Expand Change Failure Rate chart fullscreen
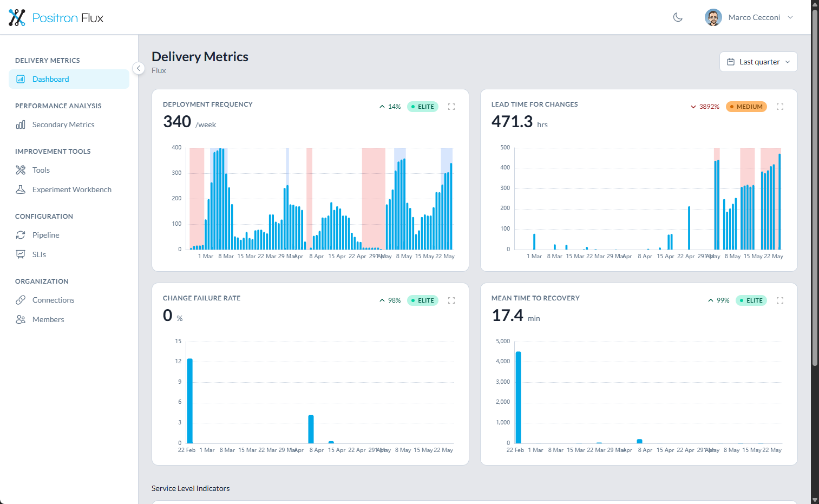 (x=451, y=300)
